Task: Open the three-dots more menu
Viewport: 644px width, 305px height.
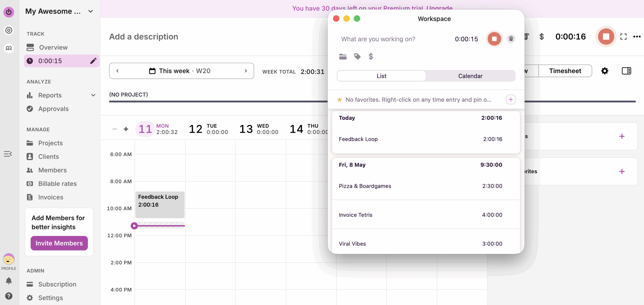Action: pos(637,37)
